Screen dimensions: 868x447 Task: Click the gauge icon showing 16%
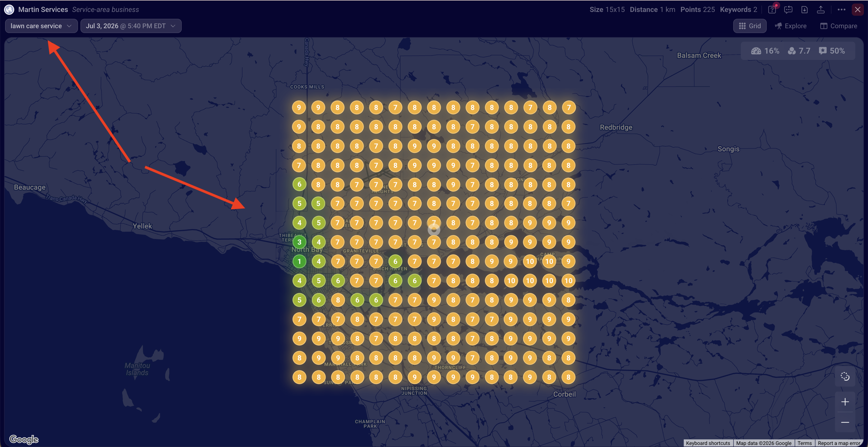(x=756, y=51)
